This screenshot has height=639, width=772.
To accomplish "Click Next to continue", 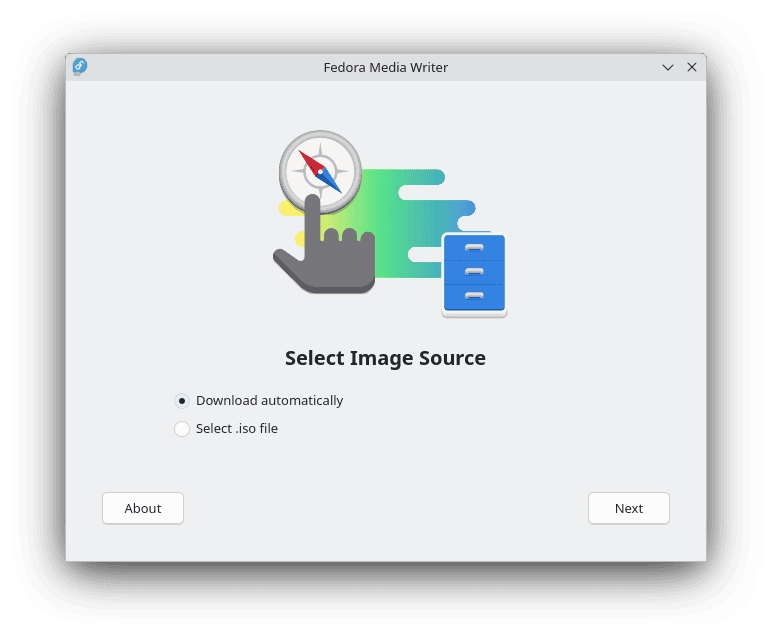I will click(x=629, y=508).
